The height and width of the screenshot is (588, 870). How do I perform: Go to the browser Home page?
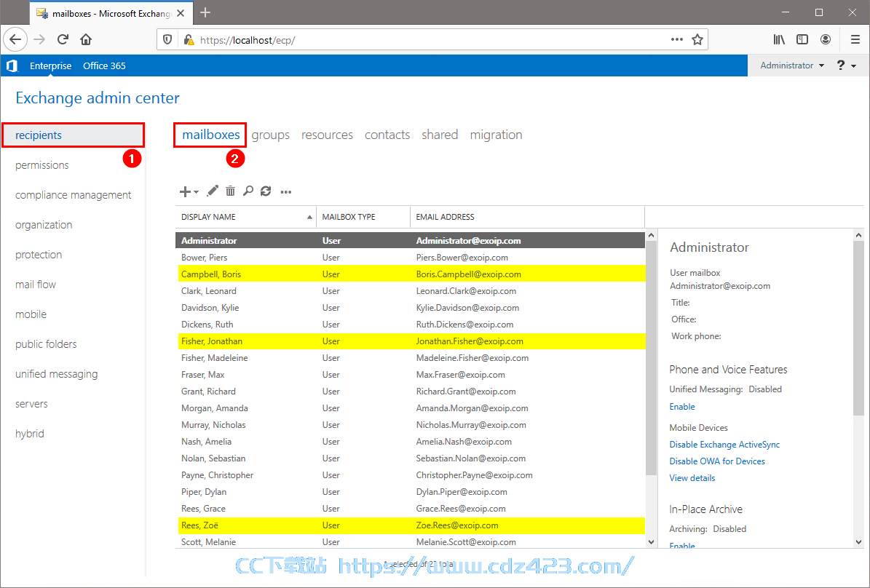[x=86, y=39]
